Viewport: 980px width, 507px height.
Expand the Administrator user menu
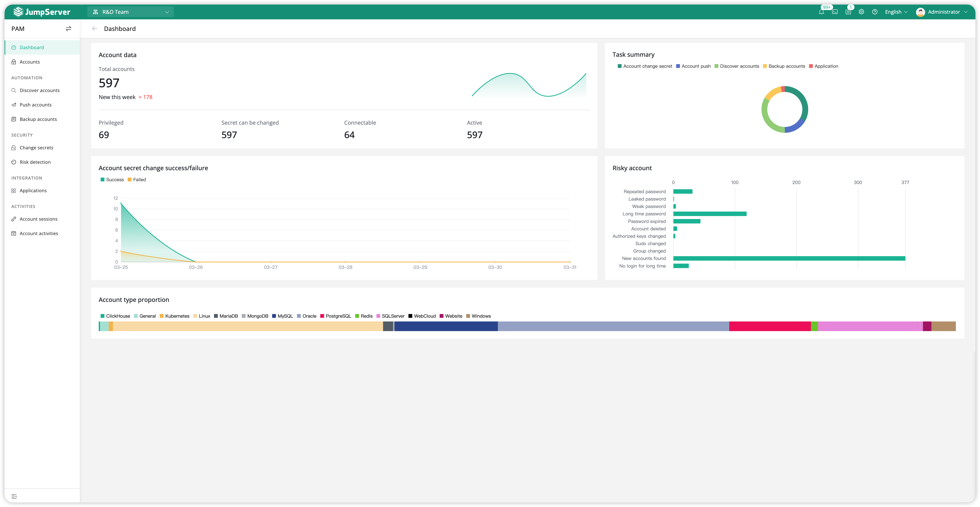click(942, 12)
